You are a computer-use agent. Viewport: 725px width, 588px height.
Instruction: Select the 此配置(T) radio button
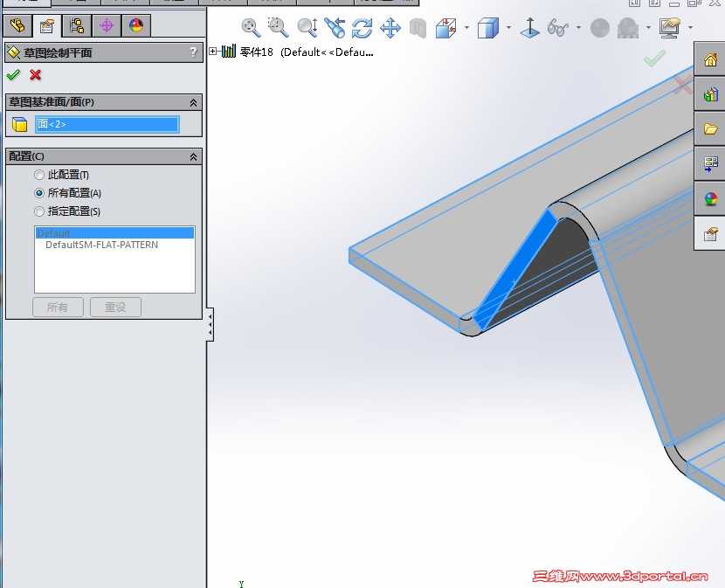coord(39,175)
